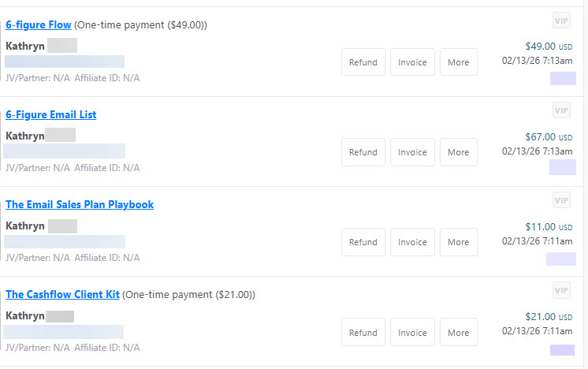Refund the $67.00 Email List order
This screenshot has width=588, height=369.
coord(363,152)
